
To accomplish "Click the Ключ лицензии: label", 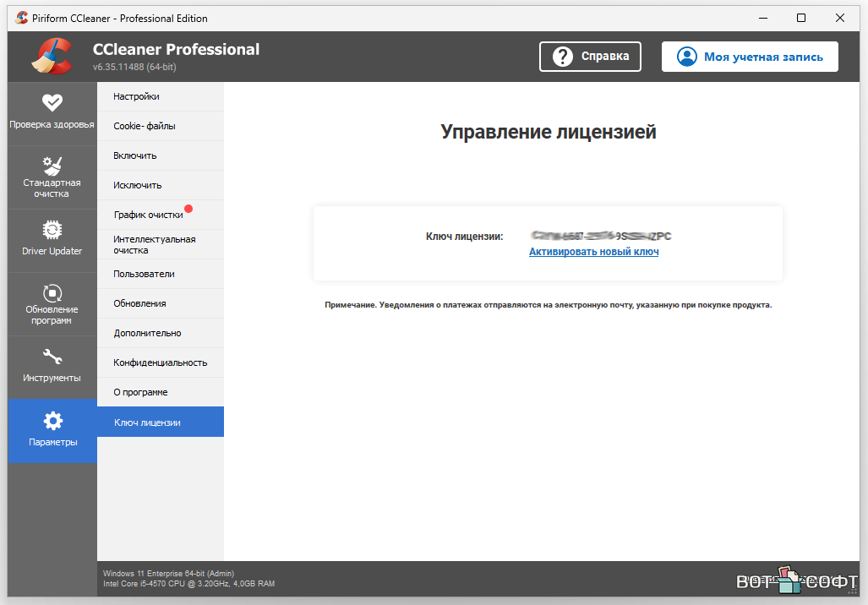I will coord(465,237).
